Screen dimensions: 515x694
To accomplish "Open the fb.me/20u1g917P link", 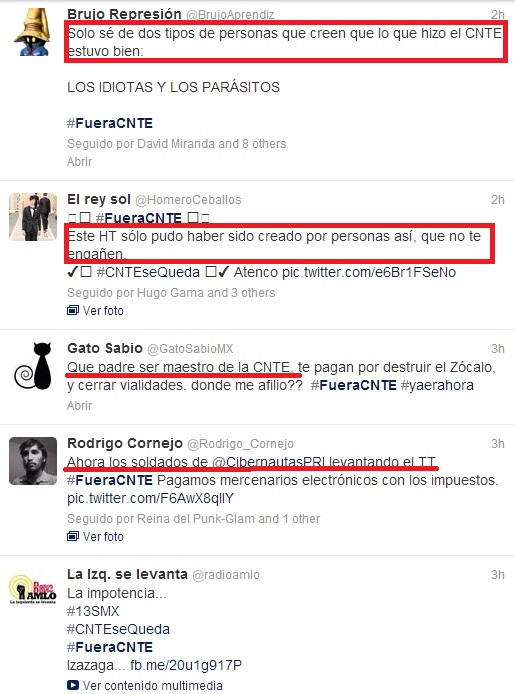I will coord(186,665).
